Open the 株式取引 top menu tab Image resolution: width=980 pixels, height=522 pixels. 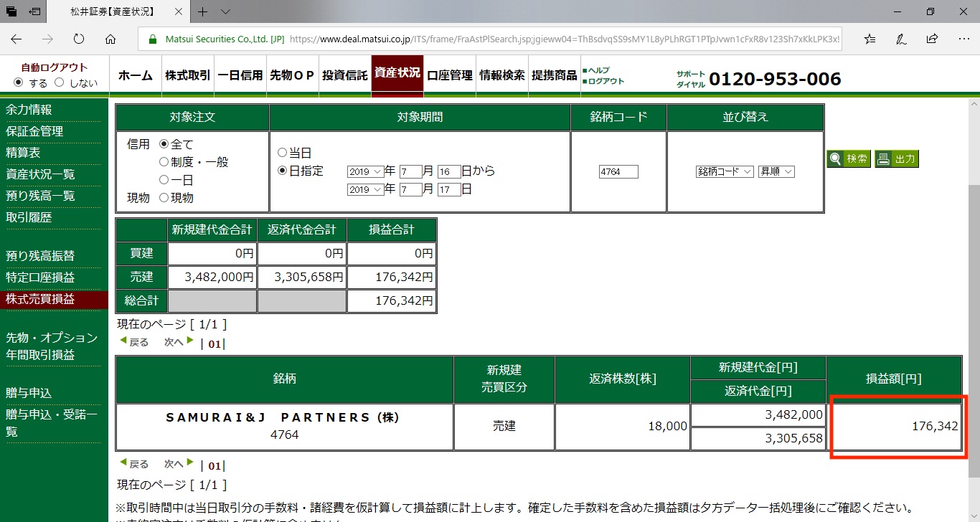[x=188, y=75]
